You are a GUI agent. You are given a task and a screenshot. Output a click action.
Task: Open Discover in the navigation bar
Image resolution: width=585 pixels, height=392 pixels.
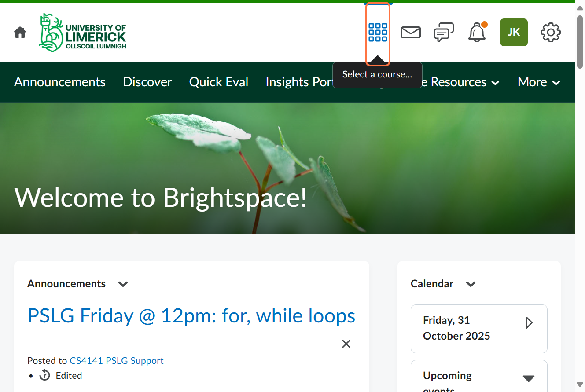coord(147,82)
